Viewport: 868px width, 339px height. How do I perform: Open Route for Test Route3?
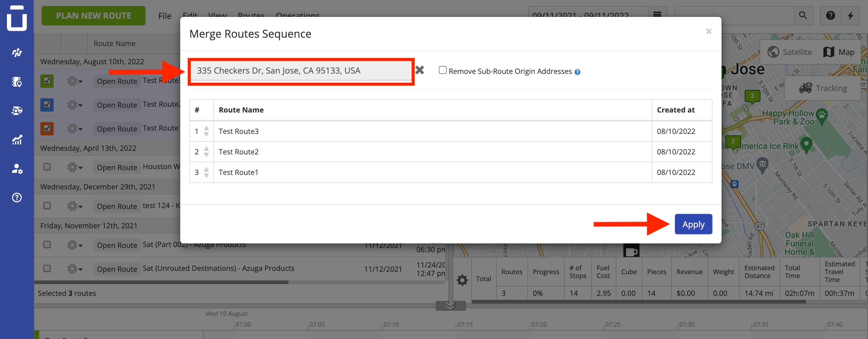tap(117, 81)
